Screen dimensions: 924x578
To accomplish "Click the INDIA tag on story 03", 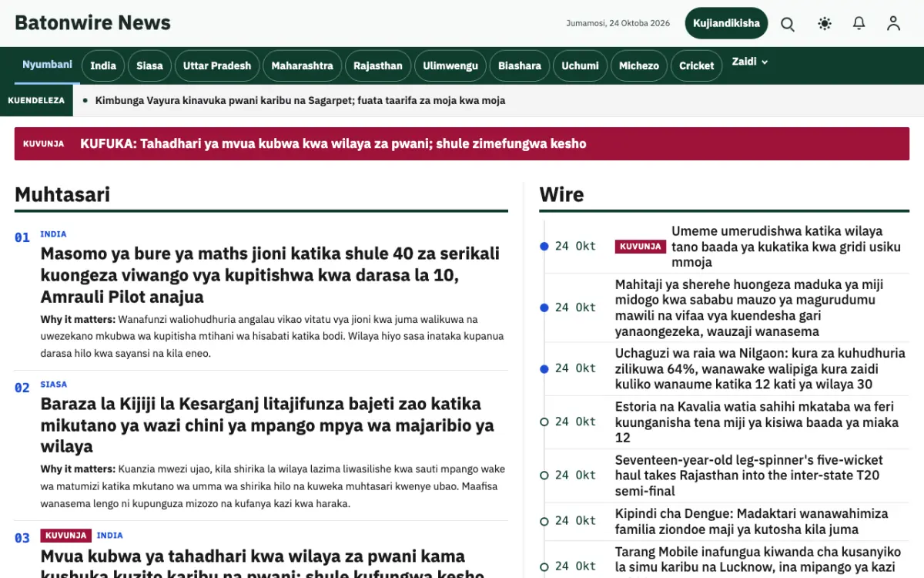I will coord(110,536).
